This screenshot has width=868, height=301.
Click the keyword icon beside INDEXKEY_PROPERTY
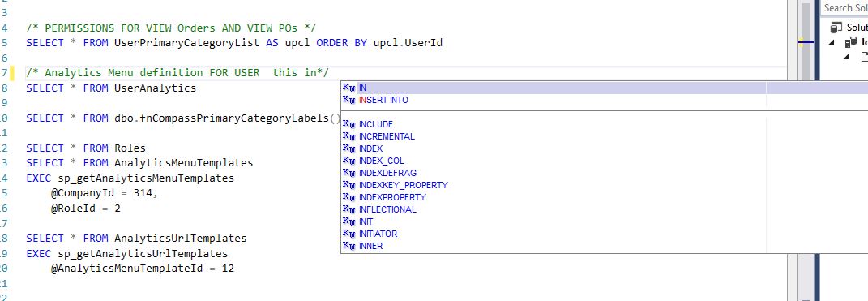point(348,185)
